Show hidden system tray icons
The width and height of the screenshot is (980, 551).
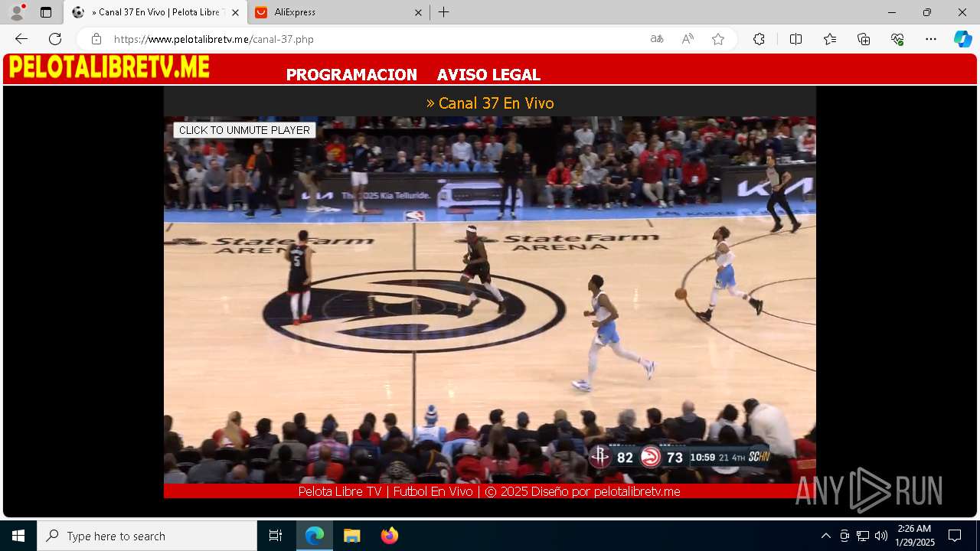pos(825,536)
